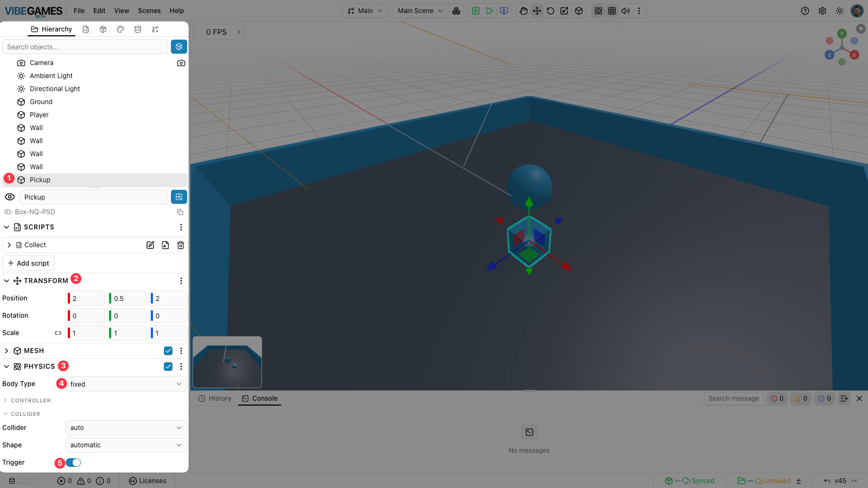The width and height of the screenshot is (868, 488).
Task: Click play scene boxed green button
Action: [x=476, y=11]
